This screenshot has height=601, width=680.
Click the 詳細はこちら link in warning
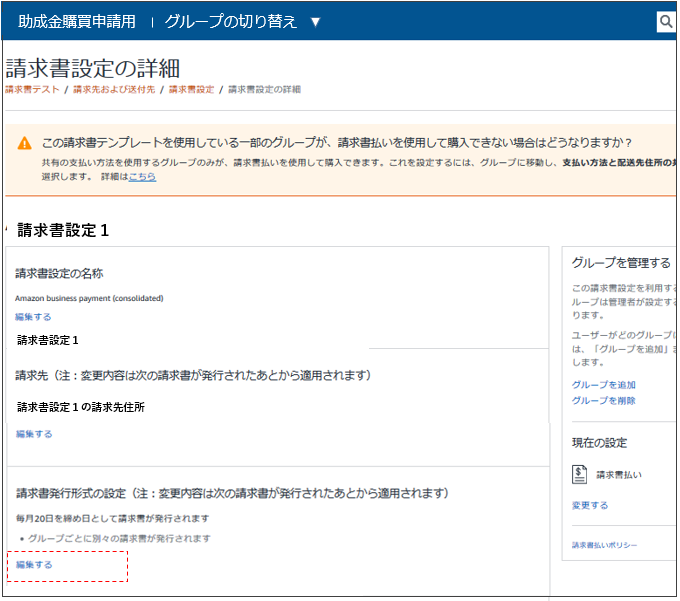coord(142,176)
